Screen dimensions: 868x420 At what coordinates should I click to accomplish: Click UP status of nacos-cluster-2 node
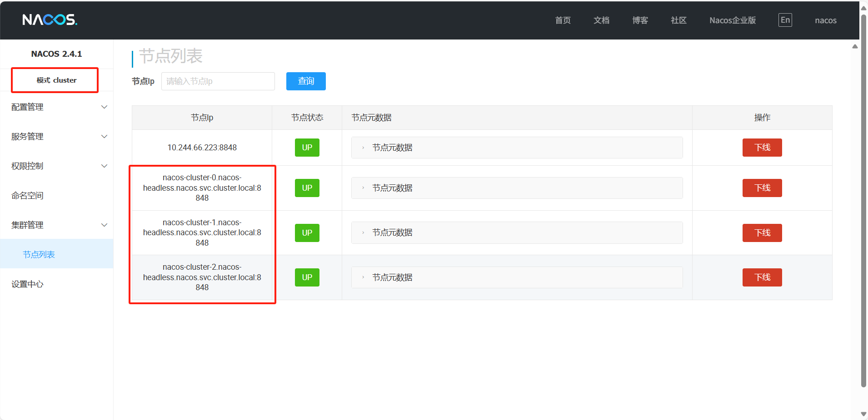click(x=307, y=277)
